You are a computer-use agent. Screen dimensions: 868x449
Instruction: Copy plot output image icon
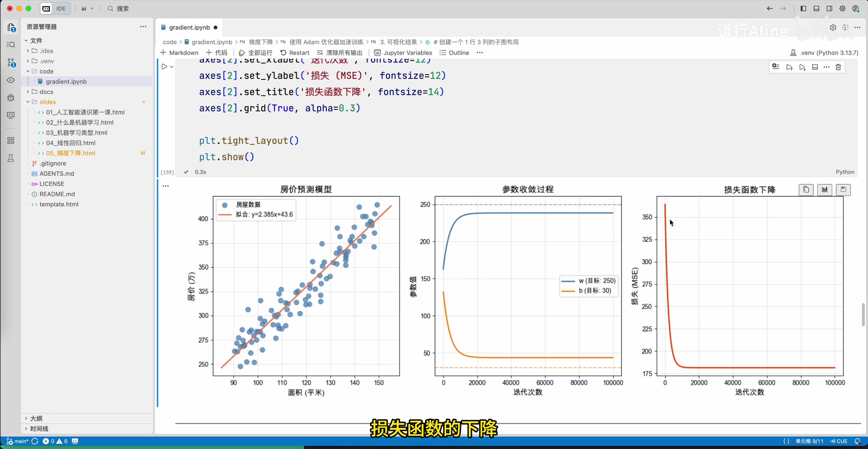coord(806,190)
